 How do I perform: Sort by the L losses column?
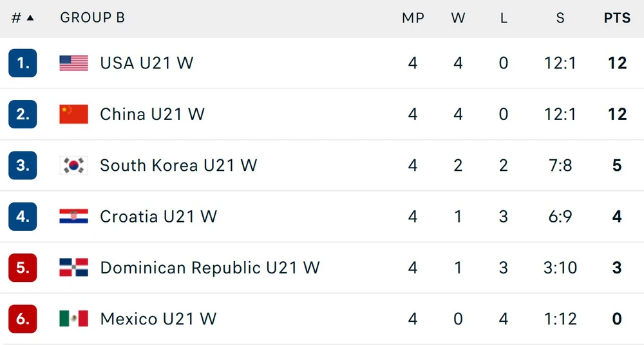(504, 17)
